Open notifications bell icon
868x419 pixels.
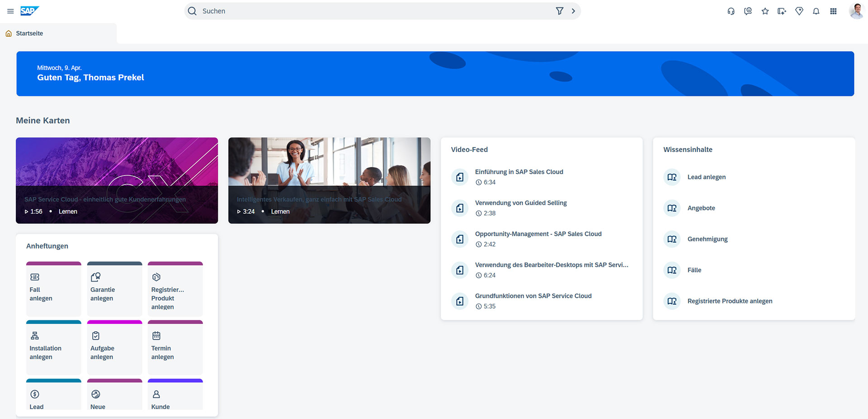pos(816,11)
